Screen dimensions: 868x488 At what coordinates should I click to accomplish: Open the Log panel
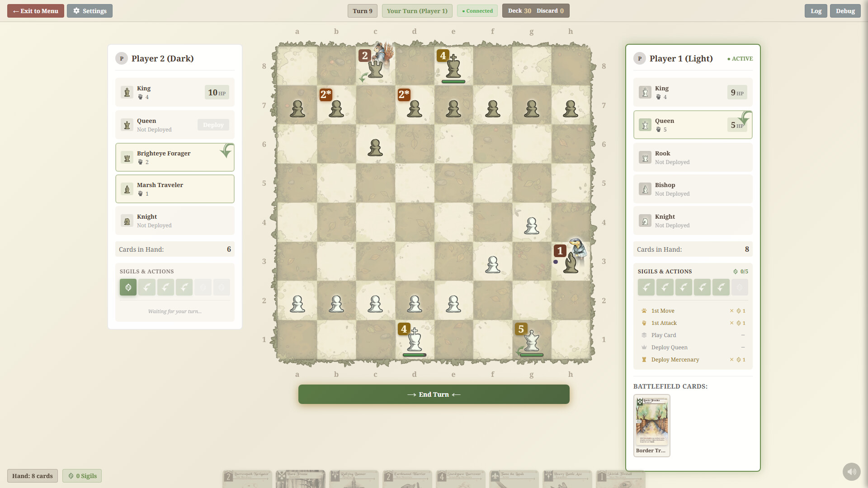(x=816, y=11)
